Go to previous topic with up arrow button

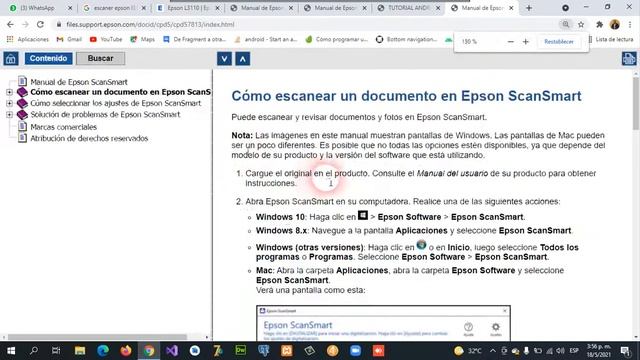point(242,59)
